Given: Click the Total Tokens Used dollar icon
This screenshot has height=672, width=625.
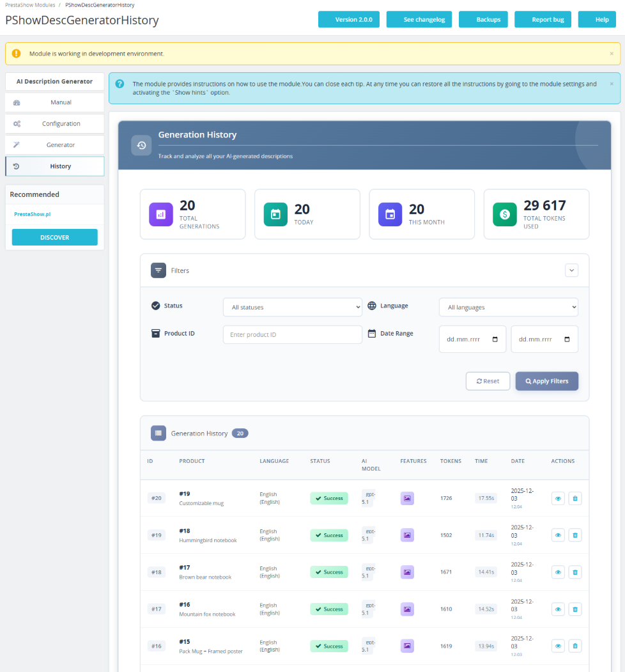Looking at the screenshot, I should pos(505,214).
